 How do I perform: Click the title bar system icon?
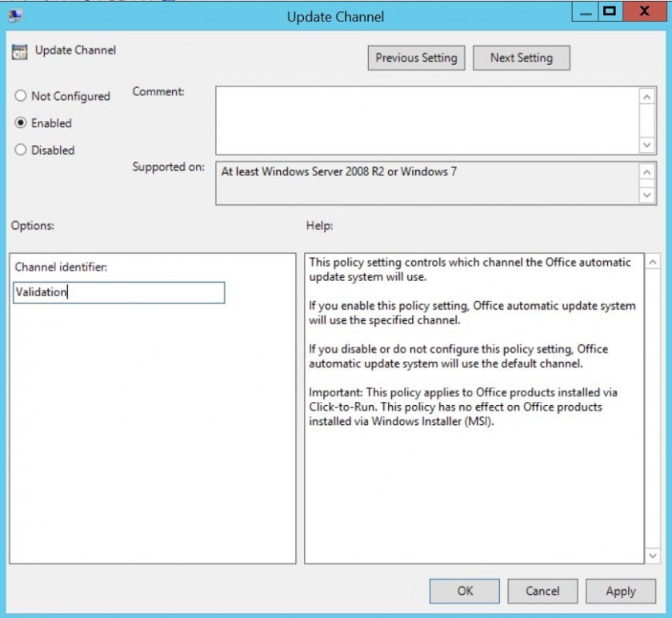click(x=15, y=16)
